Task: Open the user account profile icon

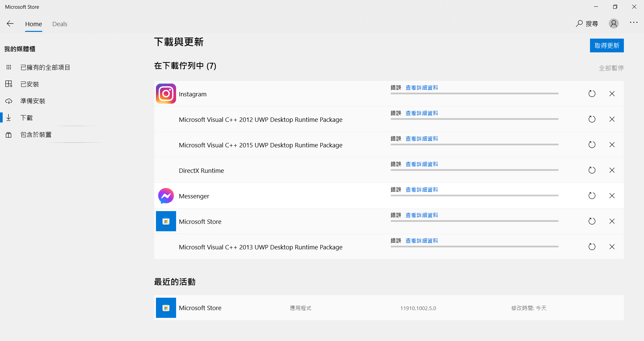Action: pyautogui.click(x=613, y=23)
